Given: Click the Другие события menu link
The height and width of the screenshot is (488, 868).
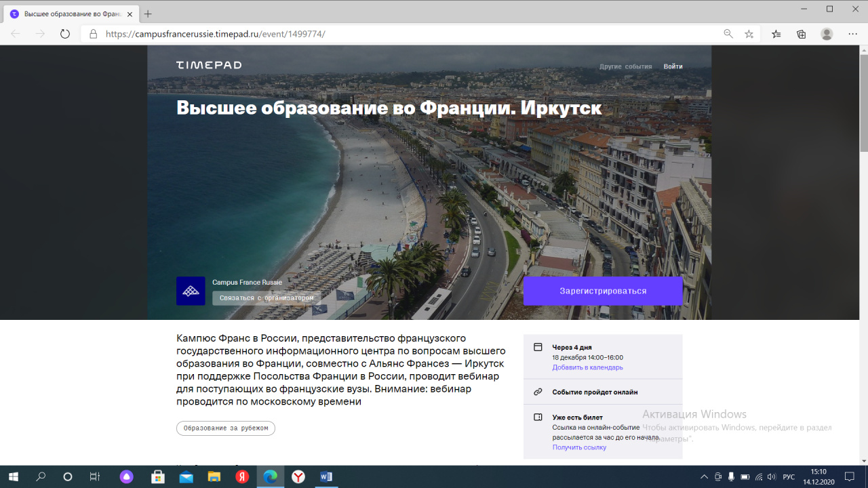Looking at the screenshot, I should coord(625,66).
